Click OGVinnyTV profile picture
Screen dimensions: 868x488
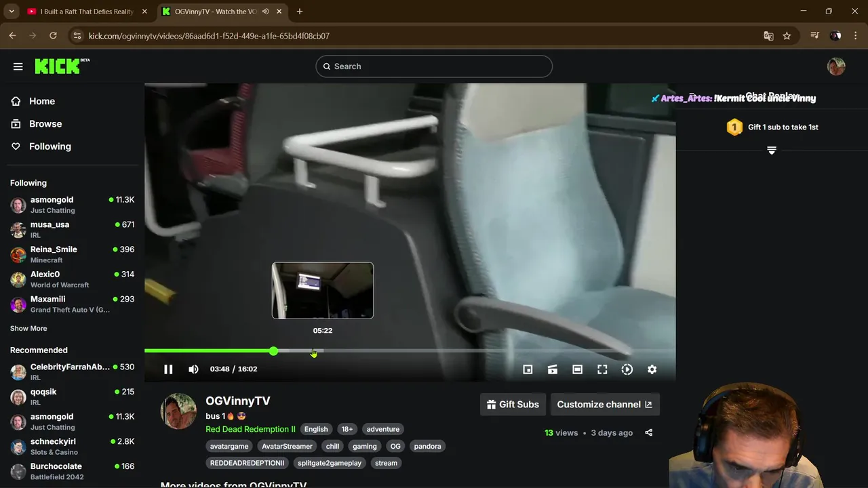coord(178,411)
